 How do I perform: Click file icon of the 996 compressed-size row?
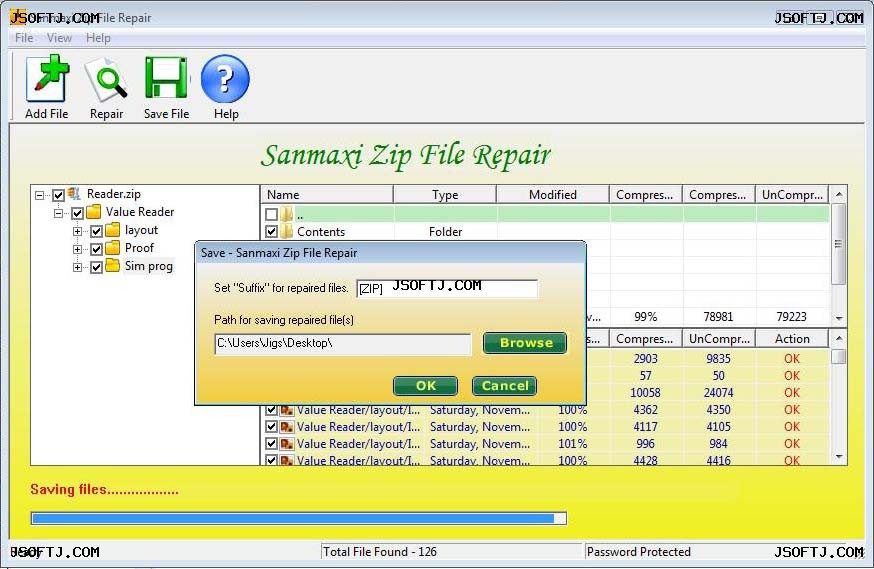pos(287,444)
